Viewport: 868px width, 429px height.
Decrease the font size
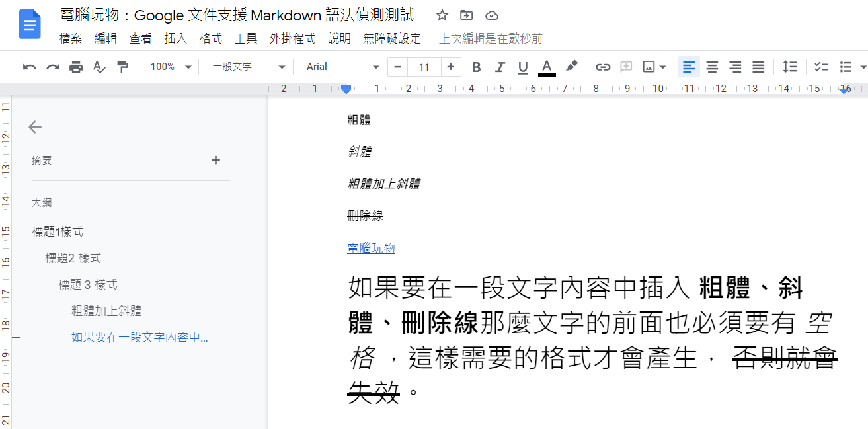click(398, 67)
